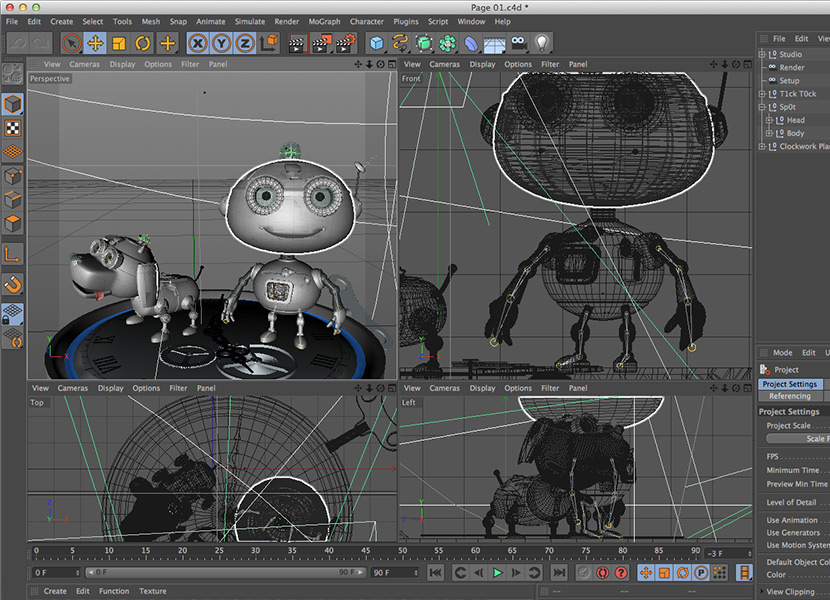Toggle the Y axis lock
This screenshot has height=600, width=830.
[221, 43]
